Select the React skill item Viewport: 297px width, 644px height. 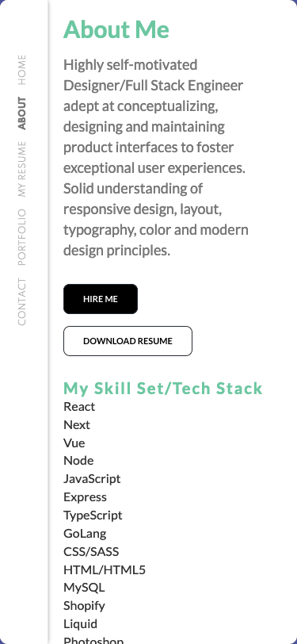point(79,407)
